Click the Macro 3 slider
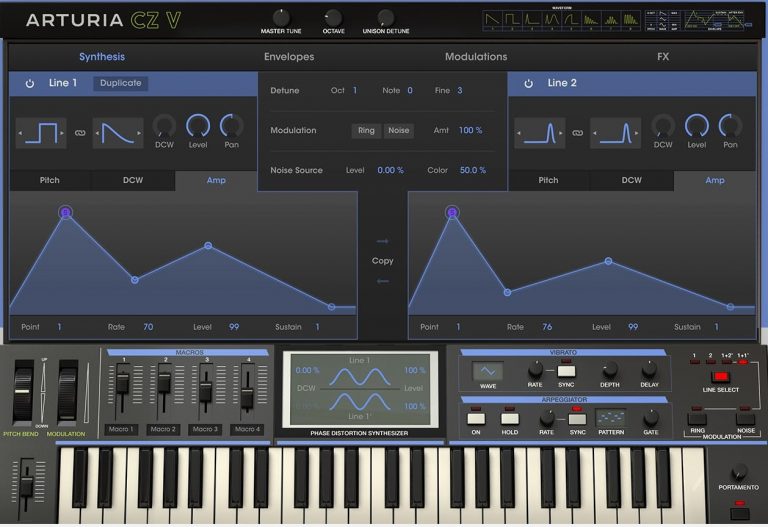 point(206,391)
